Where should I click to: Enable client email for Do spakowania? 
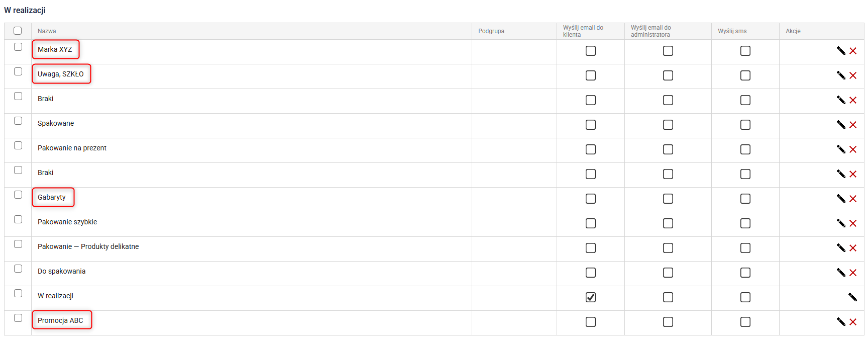coord(591,273)
